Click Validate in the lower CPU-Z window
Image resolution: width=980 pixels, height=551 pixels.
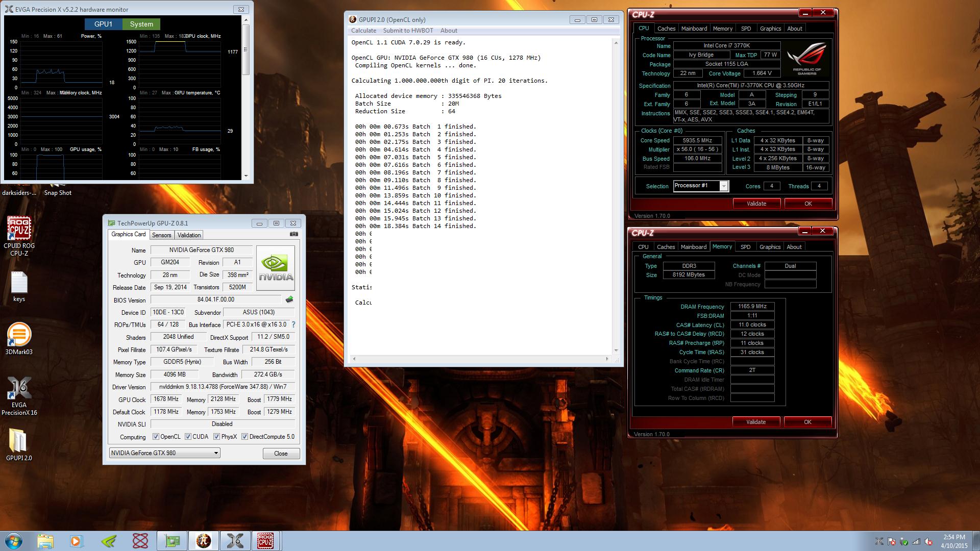(756, 422)
